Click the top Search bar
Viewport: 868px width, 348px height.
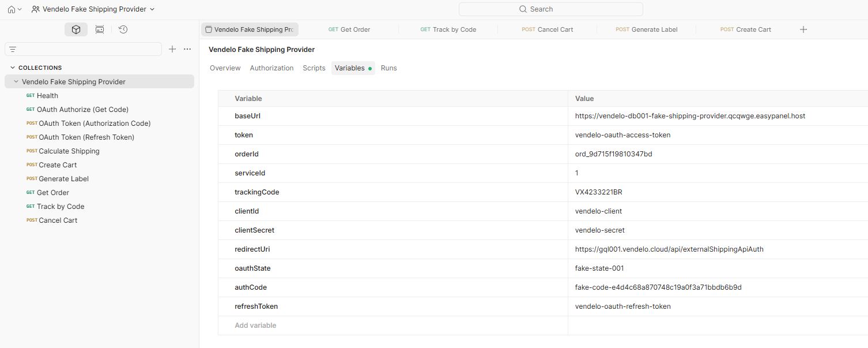550,9
